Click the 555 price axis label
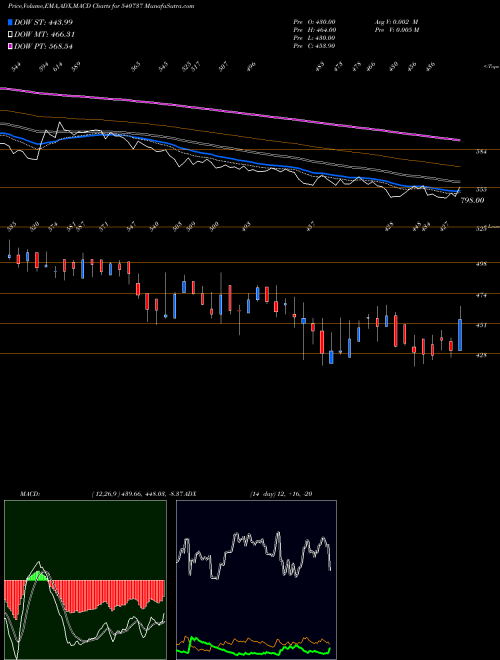This screenshot has height=660, width=500. coord(481,190)
